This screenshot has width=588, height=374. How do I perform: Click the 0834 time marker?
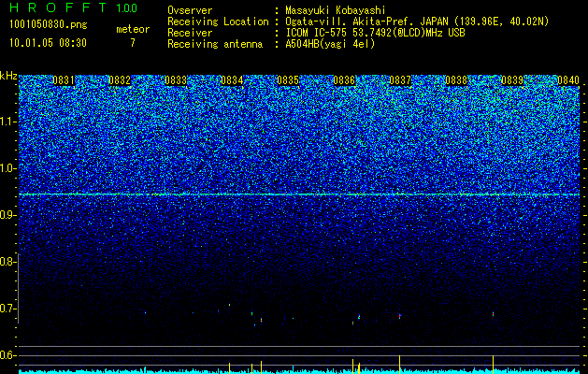[x=232, y=79]
